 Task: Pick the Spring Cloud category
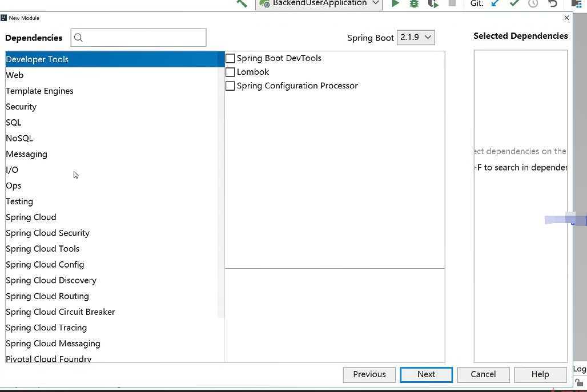(x=111, y=217)
